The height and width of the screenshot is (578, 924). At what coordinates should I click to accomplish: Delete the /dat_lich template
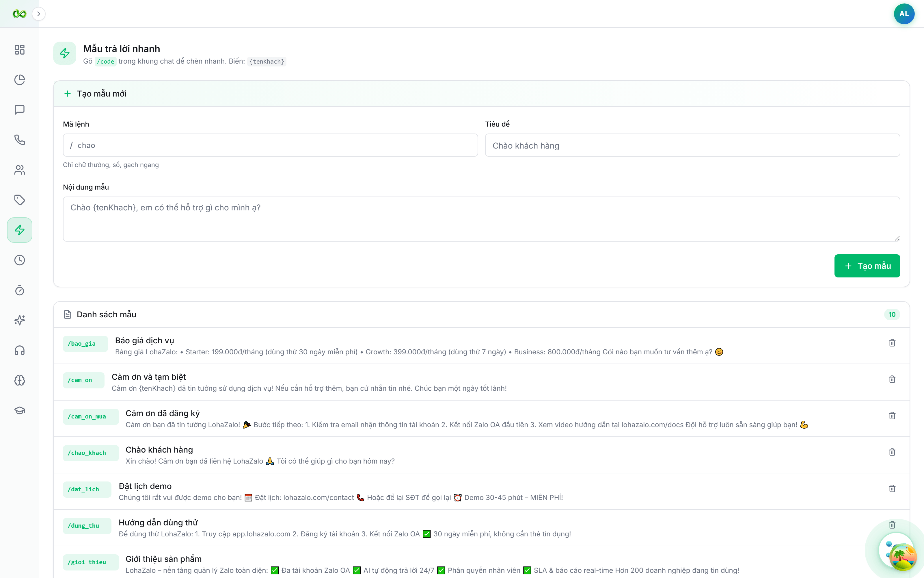pos(892,488)
